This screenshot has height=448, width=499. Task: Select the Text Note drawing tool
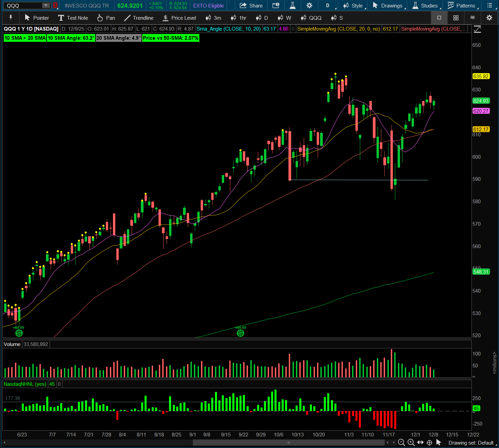[73, 18]
